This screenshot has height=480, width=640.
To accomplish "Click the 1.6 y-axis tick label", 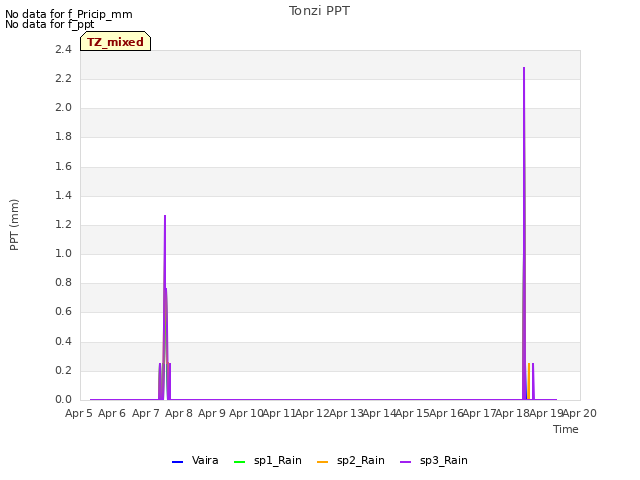I will click(x=63, y=166).
